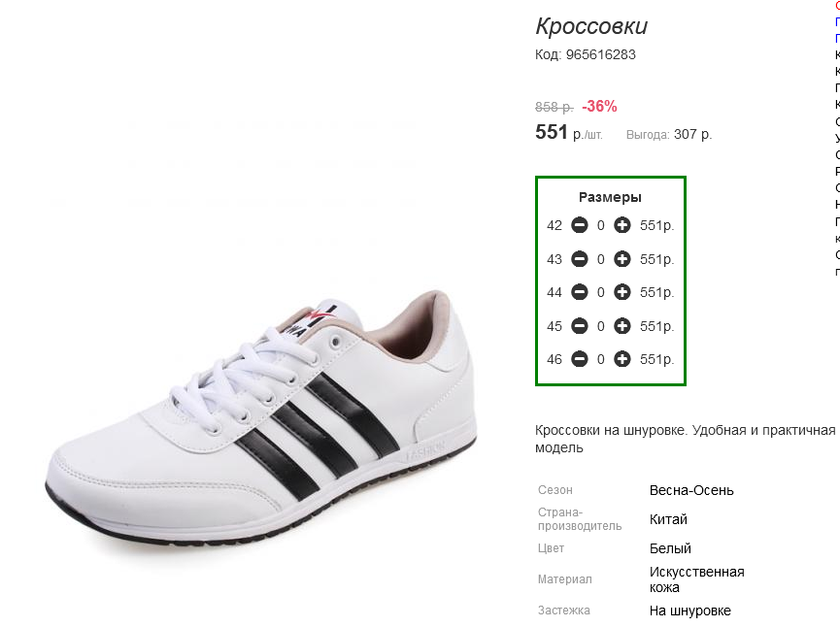Viewport: 840px width, 627px height.
Task: Click the Кроссовки product title
Action: point(591,26)
